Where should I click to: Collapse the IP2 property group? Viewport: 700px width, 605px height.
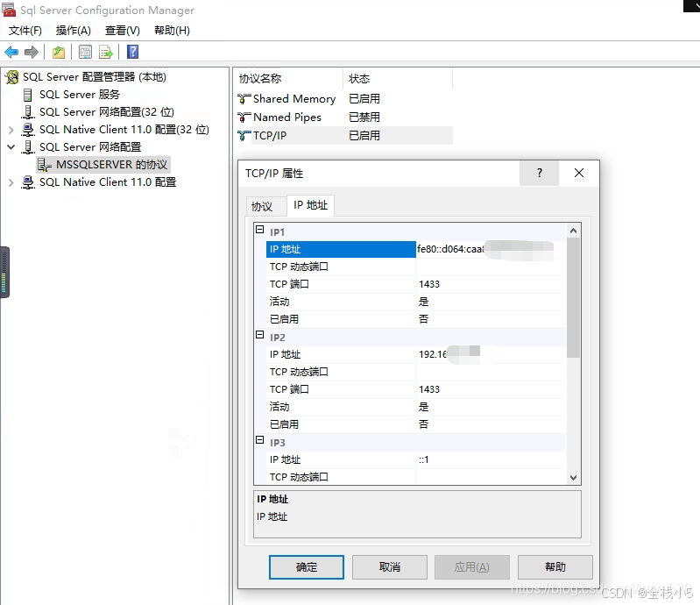click(x=259, y=336)
